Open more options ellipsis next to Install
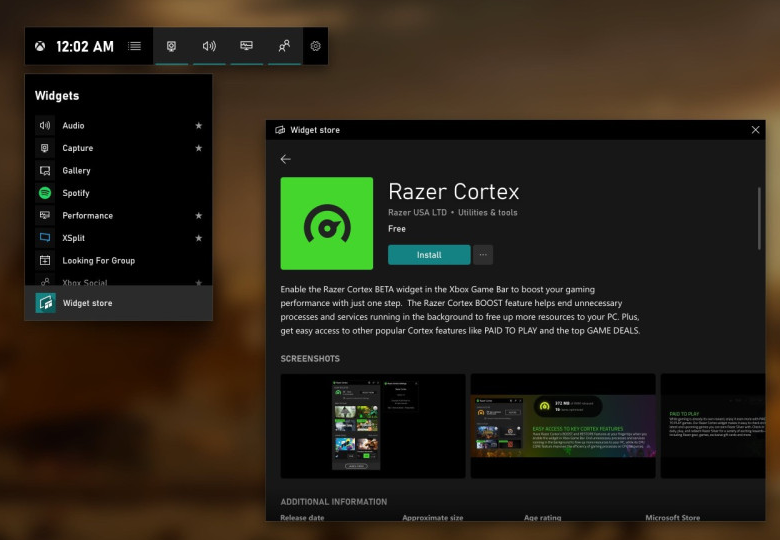 pyautogui.click(x=483, y=255)
